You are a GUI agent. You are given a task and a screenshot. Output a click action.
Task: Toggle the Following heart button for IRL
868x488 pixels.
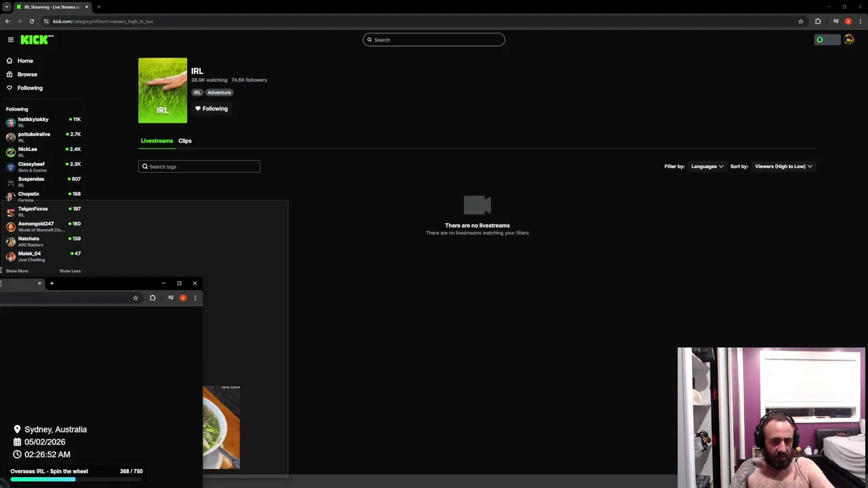(212, 108)
